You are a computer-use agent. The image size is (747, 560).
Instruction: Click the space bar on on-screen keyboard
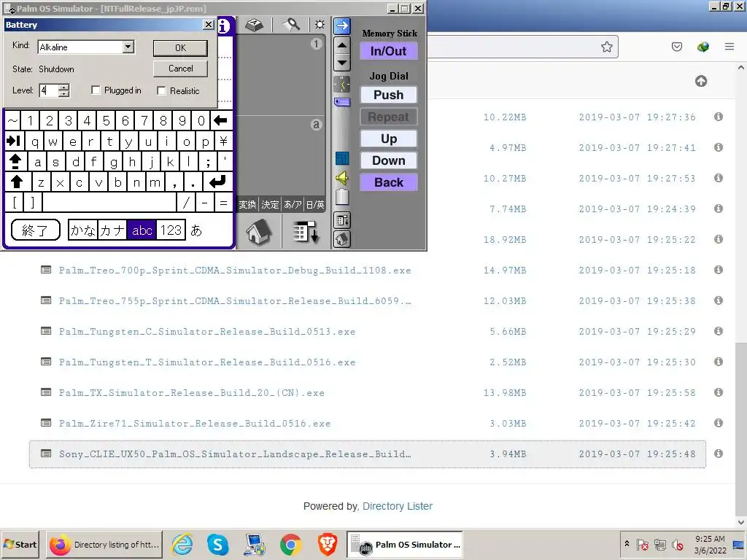tap(109, 203)
